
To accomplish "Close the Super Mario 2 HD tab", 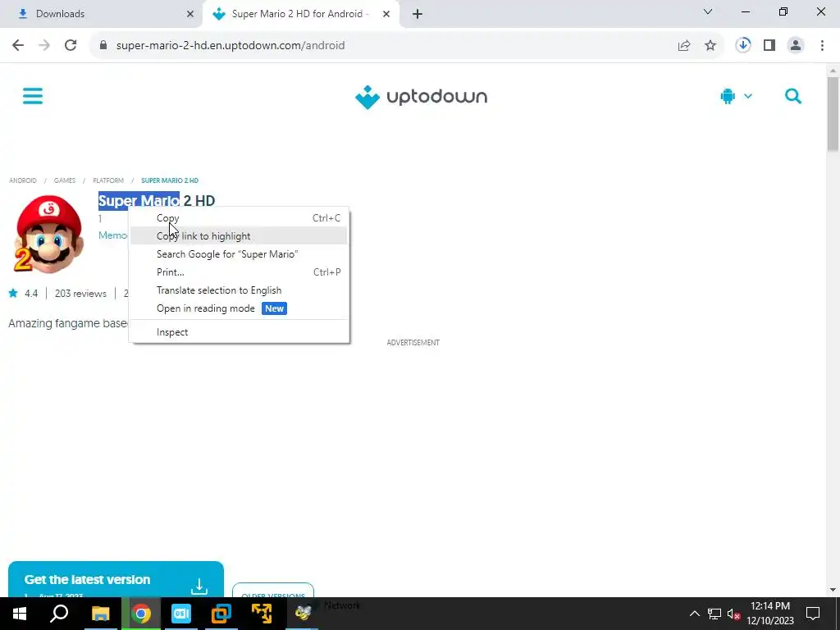I will tap(386, 14).
